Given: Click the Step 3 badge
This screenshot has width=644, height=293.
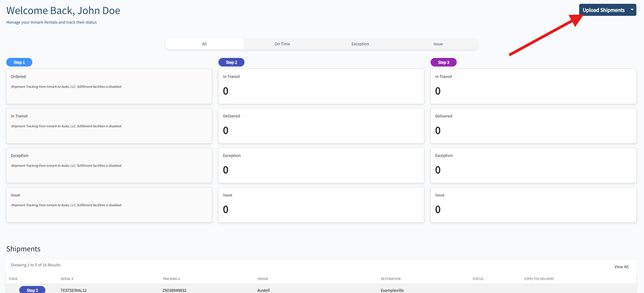Looking at the screenshot, I should (443, 62).
